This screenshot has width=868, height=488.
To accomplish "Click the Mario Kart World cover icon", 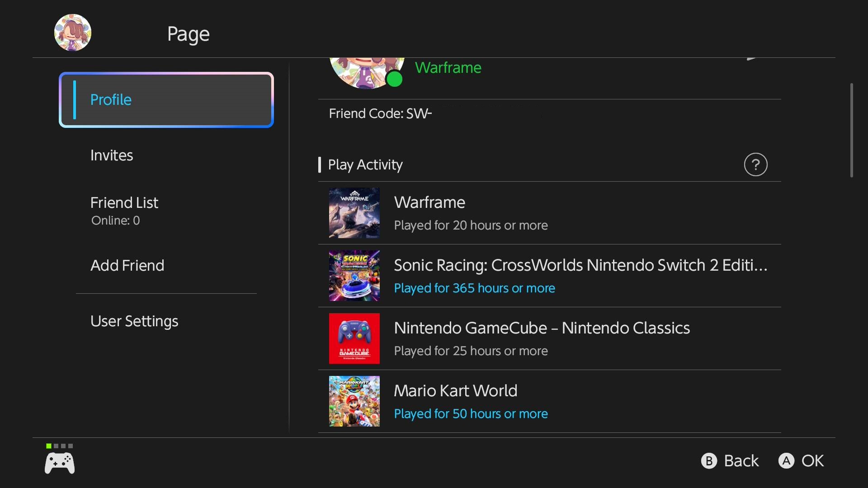I will pos(354,401).
